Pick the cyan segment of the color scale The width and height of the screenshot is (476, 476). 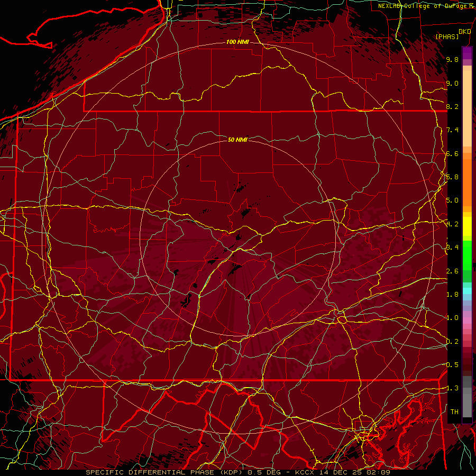(467, 291)
